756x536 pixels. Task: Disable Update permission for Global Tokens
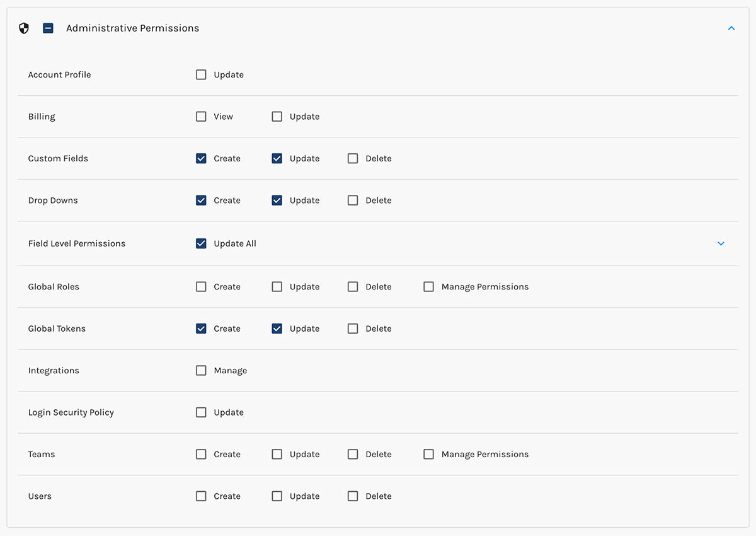[277, 328]
